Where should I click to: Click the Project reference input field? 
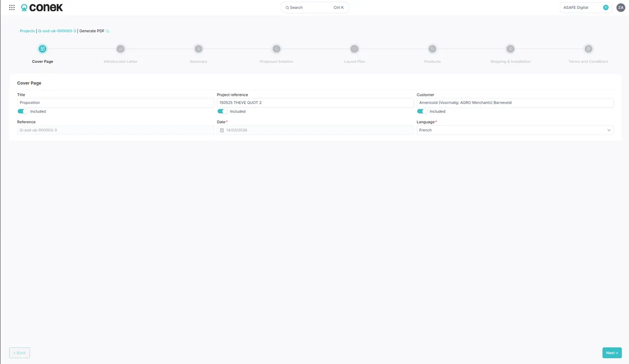click(x=315, y=103)
